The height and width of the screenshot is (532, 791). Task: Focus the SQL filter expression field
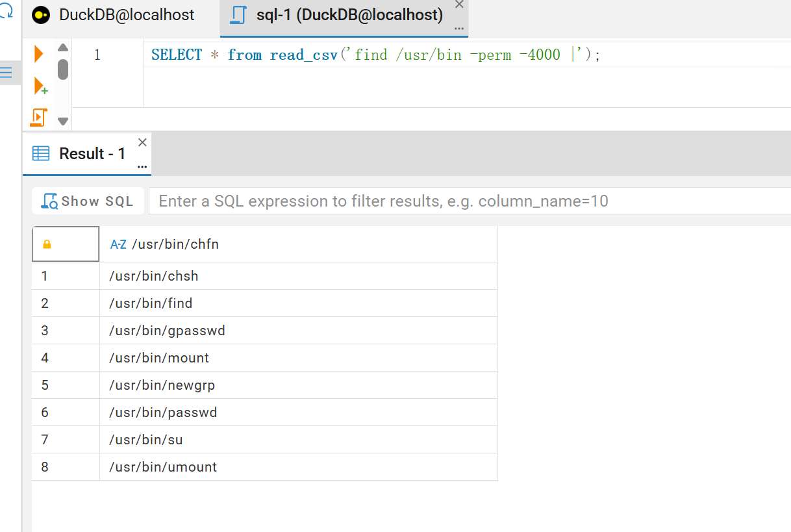pyautogui.click(x=470, y=201)
